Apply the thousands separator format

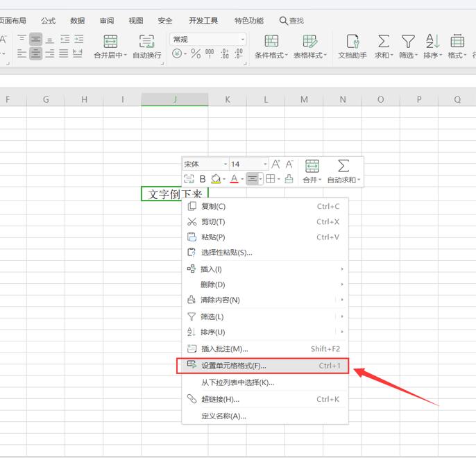[x=210, y=53]
